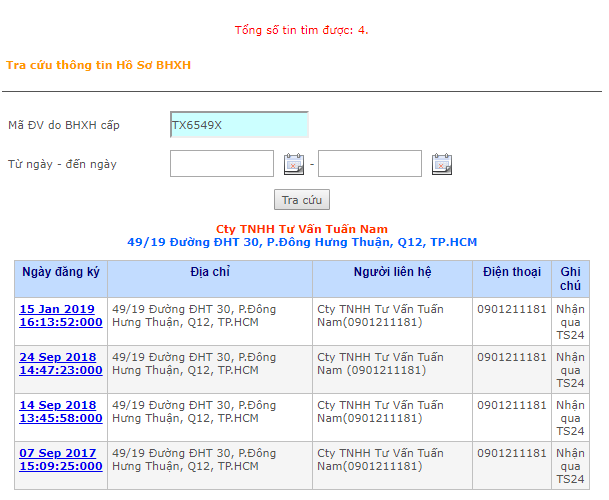Click the Tra cứu thông tin Hồ Sơ BHXH title
The height and width of the screenshot is (500, 609).
pyautogui.click(x=98, y=65)
